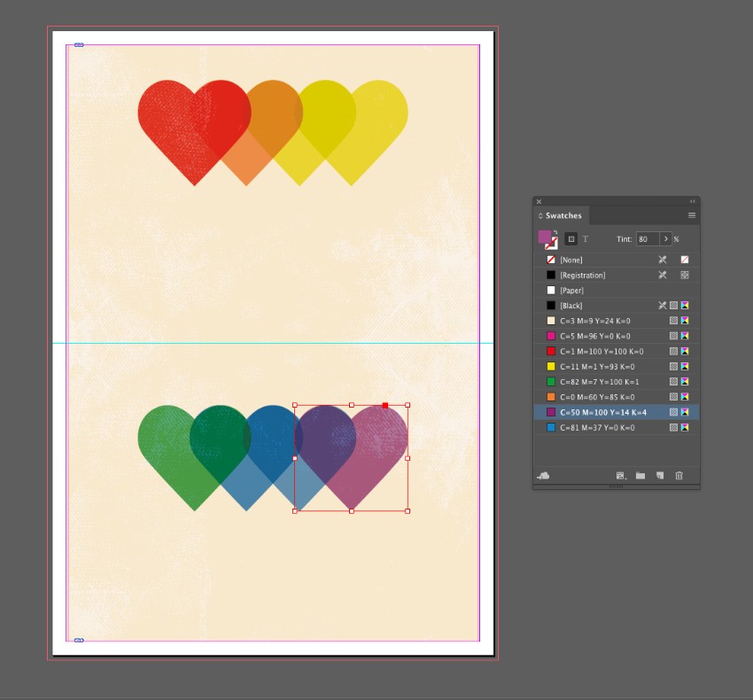753x700 pixels.
Task: Click the non-editable pencil icon beside [None]
Action: point(661,260)
